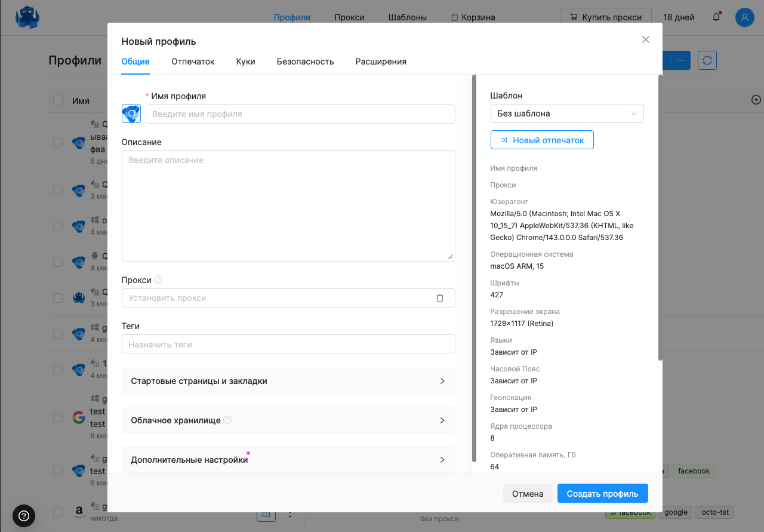Click the Имя профиля input field

[x=300, y=114]
